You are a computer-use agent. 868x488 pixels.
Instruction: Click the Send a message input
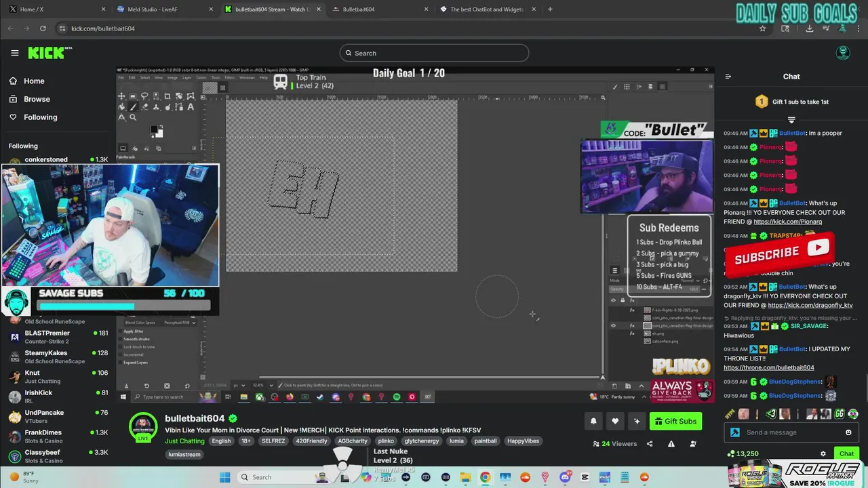[x=790, y=432]
